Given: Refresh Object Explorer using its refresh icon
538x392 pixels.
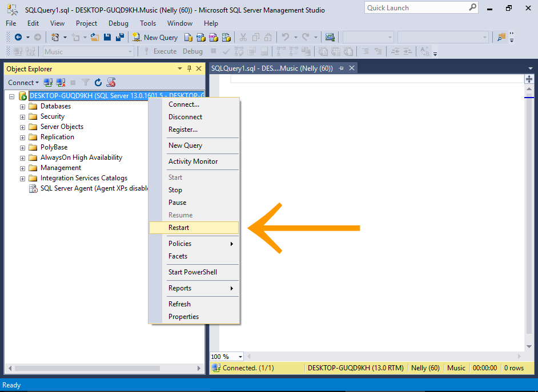Looking at the screenshot, I should point(98,82).
